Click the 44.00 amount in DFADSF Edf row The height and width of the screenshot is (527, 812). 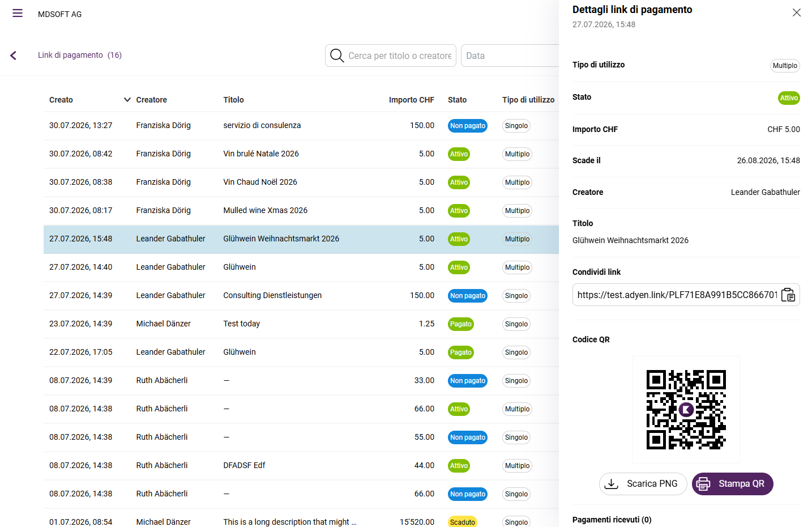(x=424, y=465)
